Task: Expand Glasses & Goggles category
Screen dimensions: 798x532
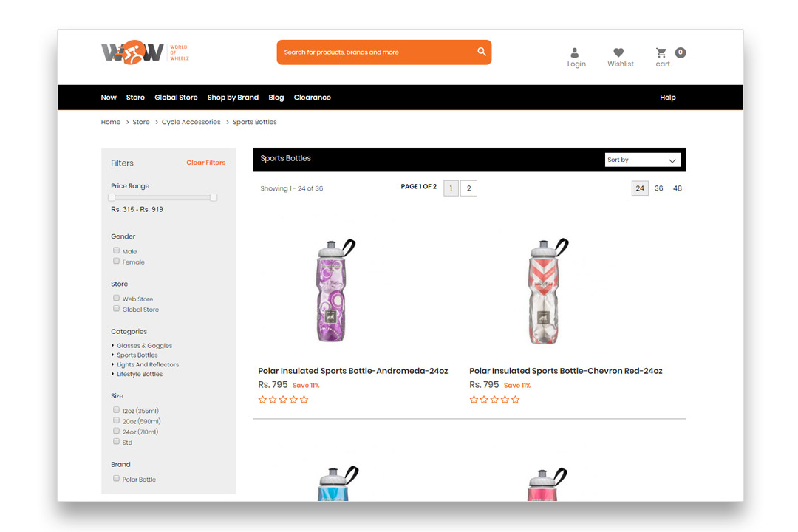Action: point(145,346)
